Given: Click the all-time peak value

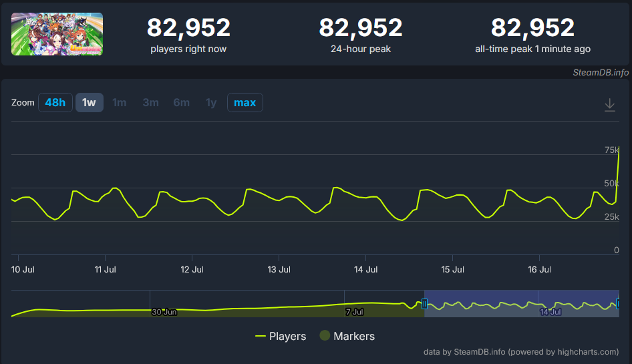Looking at the screenshot, I should (x=532, y=28).
